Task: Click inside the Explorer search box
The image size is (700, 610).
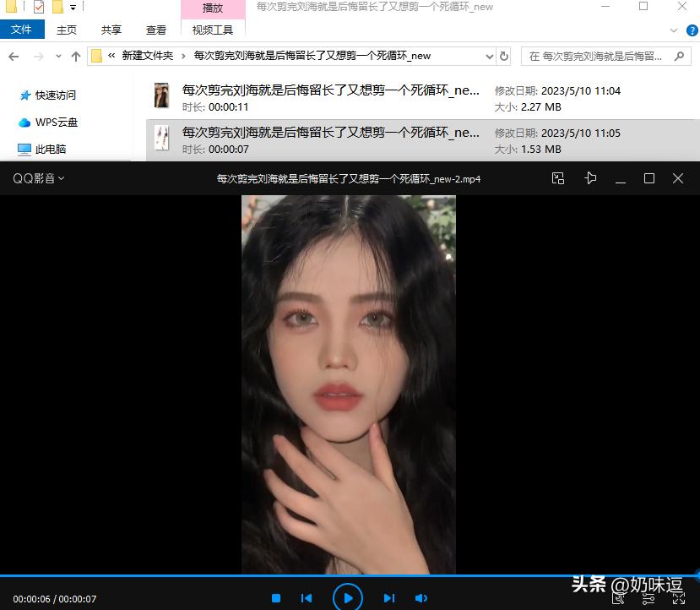Action: tap(591, 56)
